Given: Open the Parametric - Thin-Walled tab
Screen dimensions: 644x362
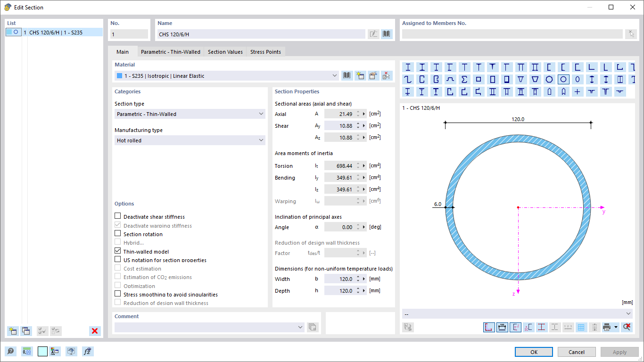Looking at the screenshot, I should (x=171, y=52).
